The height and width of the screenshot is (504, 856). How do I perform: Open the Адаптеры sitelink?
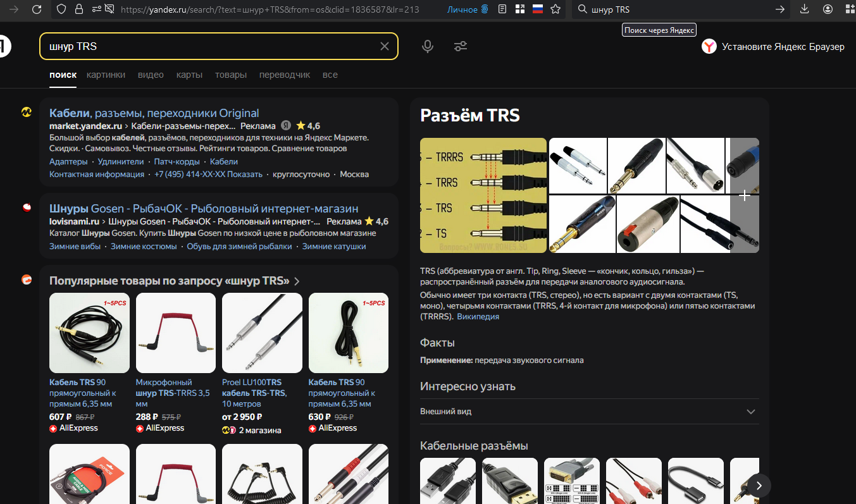coord(68,161)
